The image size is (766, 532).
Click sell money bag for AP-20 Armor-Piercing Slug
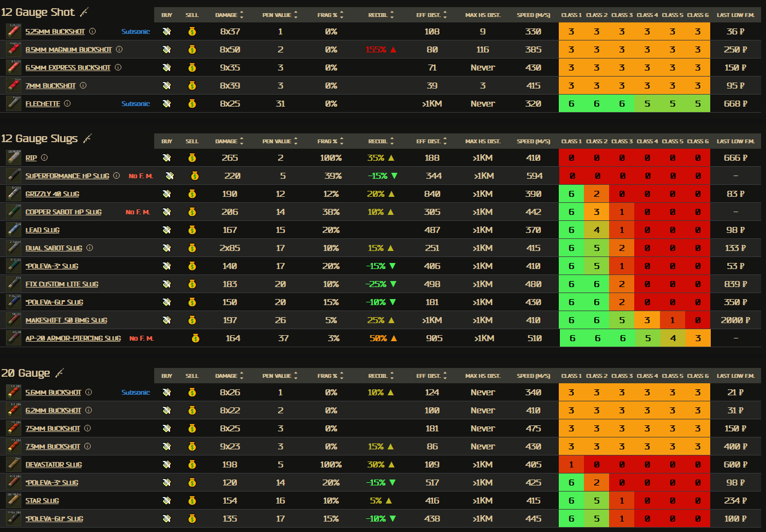(195, 338)
